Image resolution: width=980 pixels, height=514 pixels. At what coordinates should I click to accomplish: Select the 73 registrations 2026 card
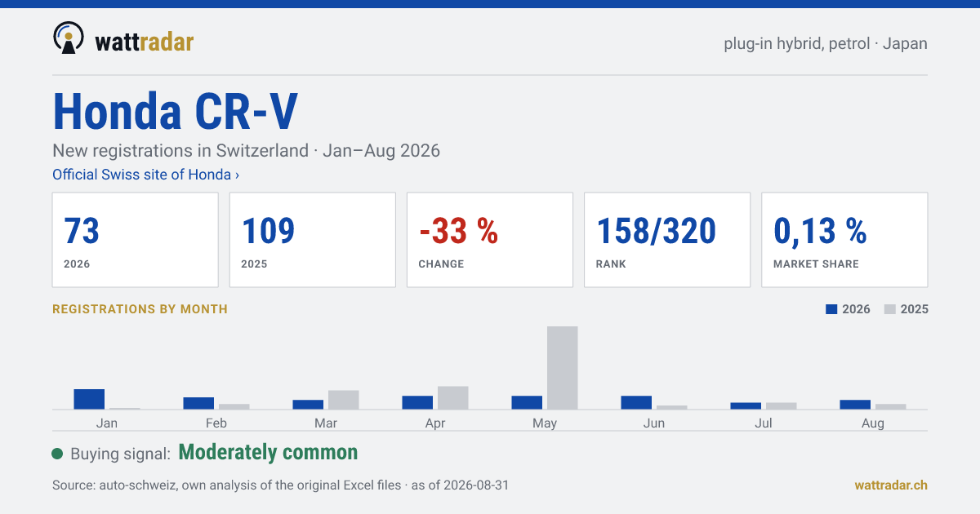click(136, 240)
